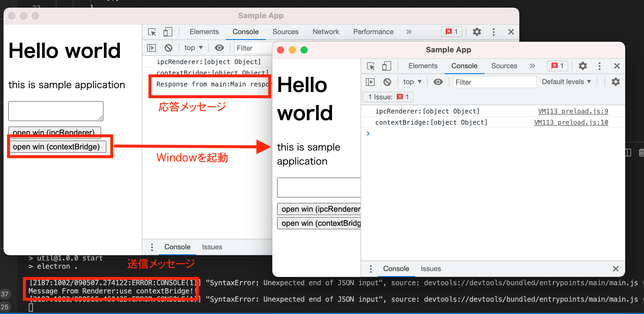Open DevTools three-dot menu in front window
The image size is (644, 314).
pos(599,66)
